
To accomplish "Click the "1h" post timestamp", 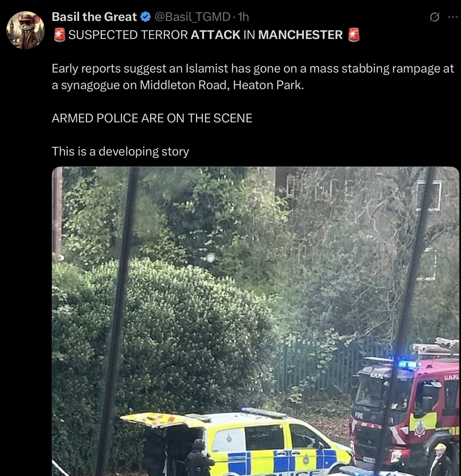I will 243,17.
